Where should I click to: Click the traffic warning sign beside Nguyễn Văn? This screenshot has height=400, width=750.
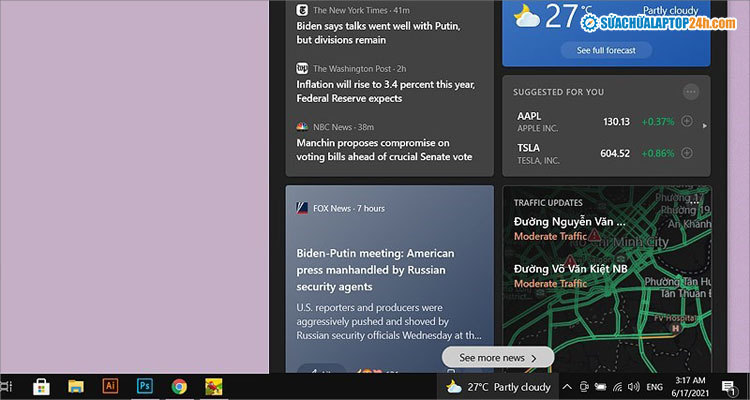(594, 235)
